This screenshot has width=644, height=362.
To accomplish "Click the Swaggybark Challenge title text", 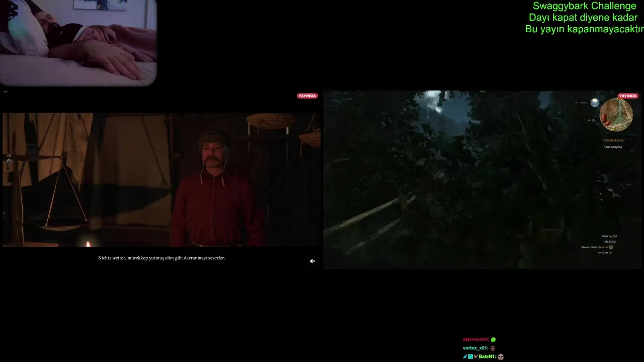I will pyautogui.click(x=585, y=6).
